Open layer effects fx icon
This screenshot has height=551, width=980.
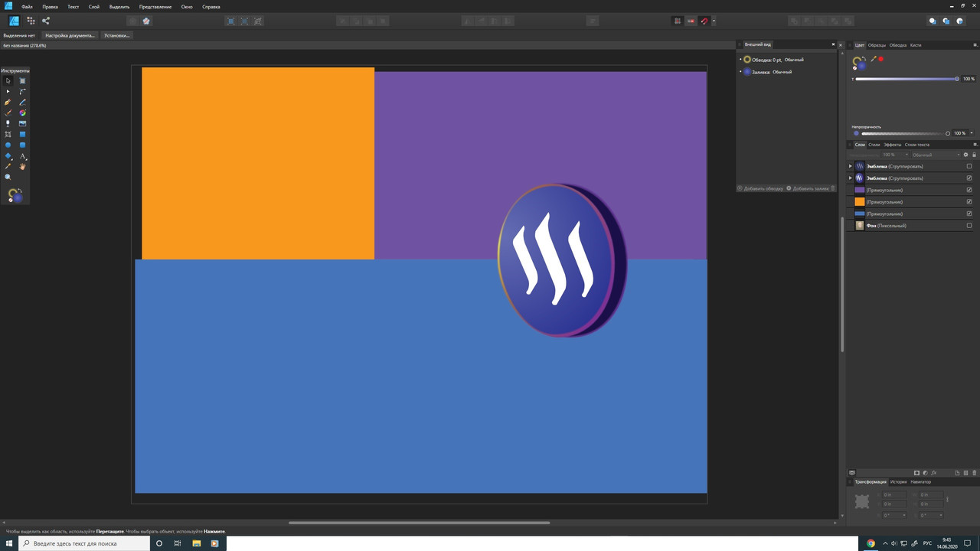[934, 473]
